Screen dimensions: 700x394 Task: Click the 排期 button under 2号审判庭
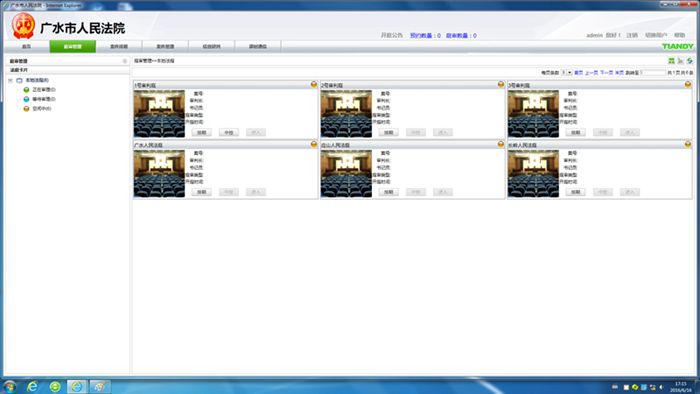(388, 132)
